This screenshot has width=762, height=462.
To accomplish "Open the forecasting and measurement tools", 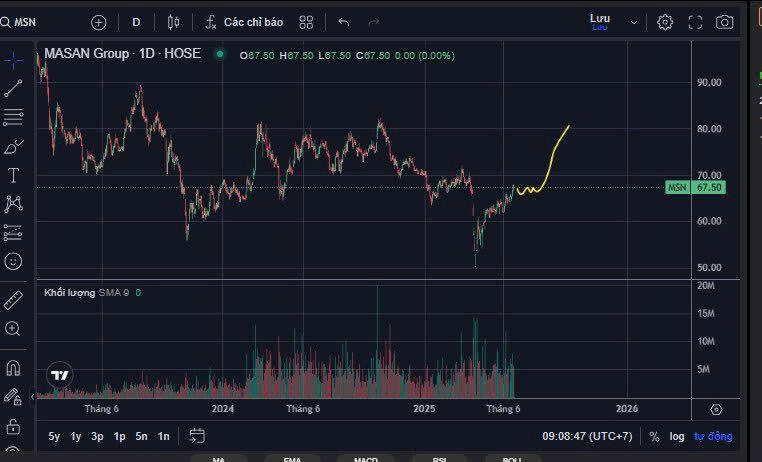I will (x=13, y=233).
